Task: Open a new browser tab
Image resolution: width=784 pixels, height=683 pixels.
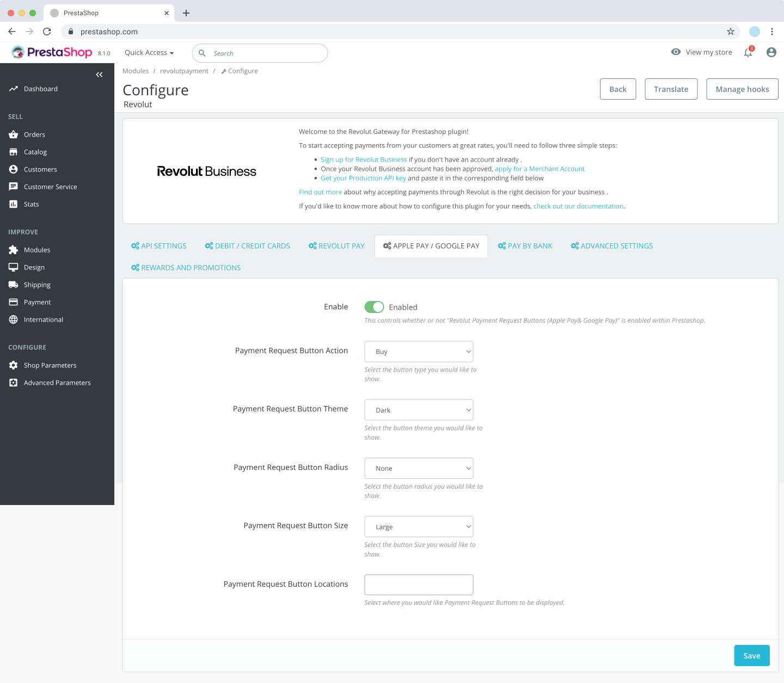Action: tap(186, 13)
